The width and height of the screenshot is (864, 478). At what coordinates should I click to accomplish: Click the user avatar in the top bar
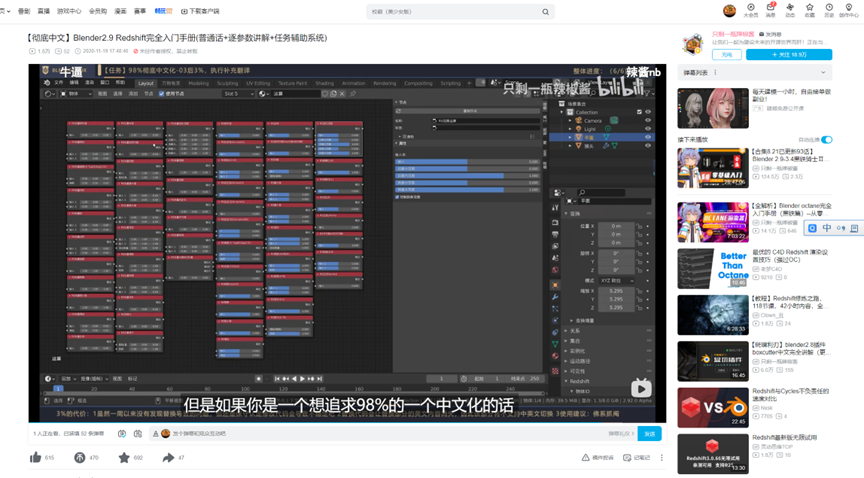coord(729,10)
